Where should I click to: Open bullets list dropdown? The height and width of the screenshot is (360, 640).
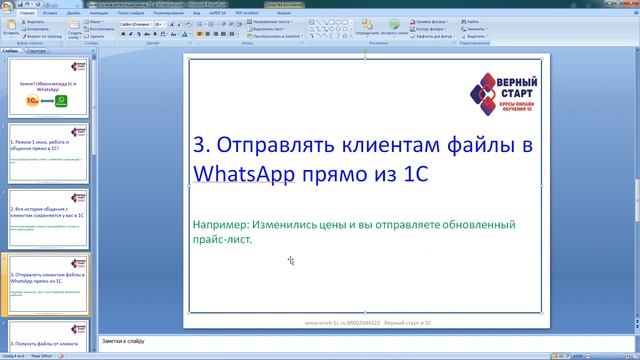pos(206,24)
